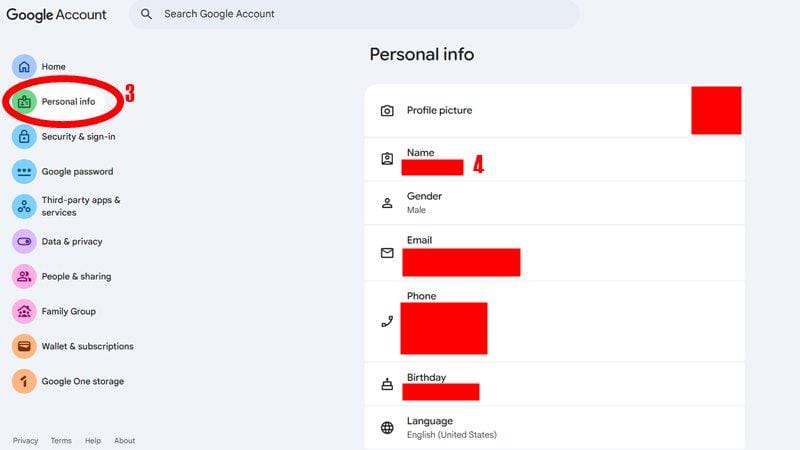Open the Phone row
The height and width of the screenshot is (450, 800).
click(x=555, y=321)
